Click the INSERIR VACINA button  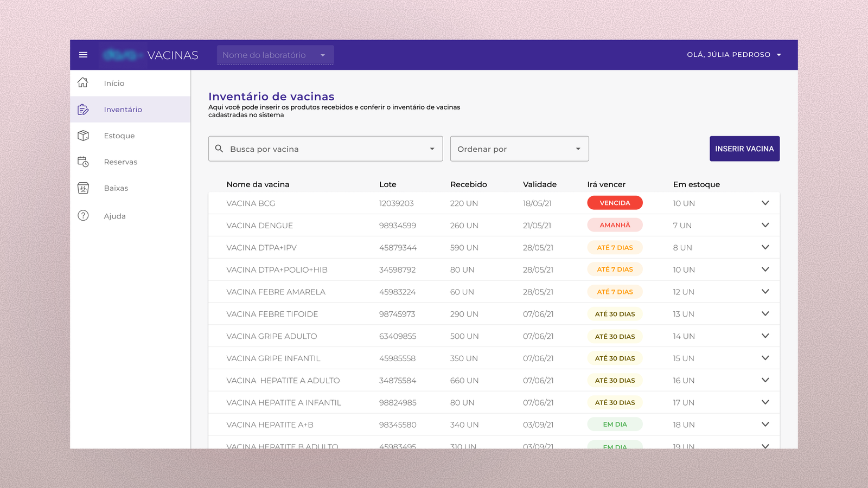pyautogui.click(x=744, y=149)
